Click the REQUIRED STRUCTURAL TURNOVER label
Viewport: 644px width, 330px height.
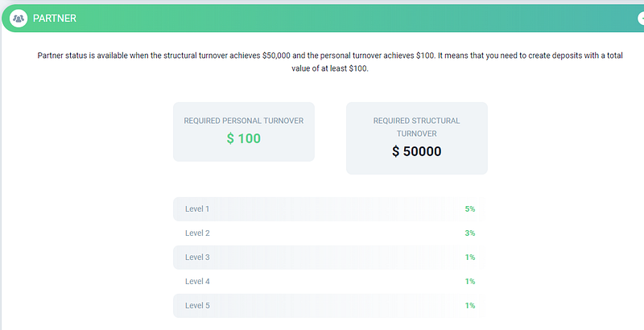pos(416,127)
